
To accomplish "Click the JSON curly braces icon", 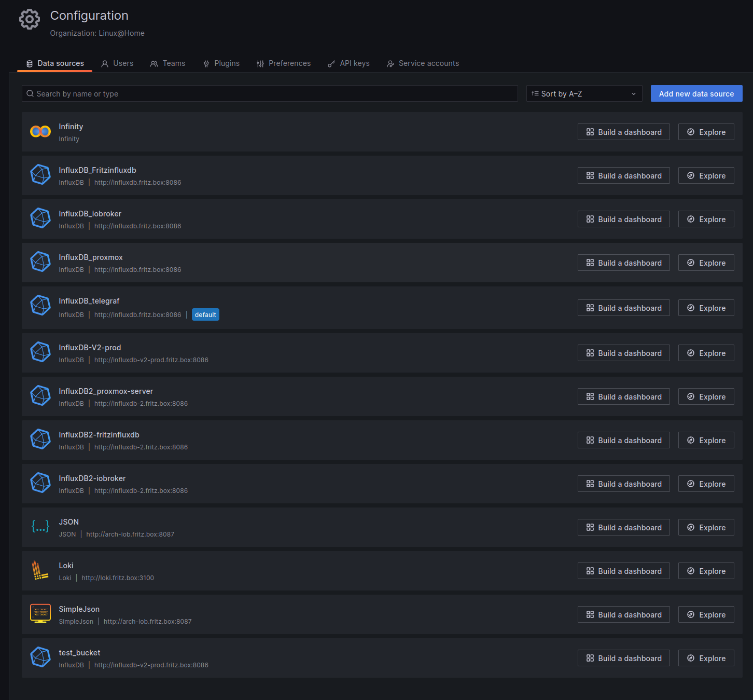I will [40, 527].
